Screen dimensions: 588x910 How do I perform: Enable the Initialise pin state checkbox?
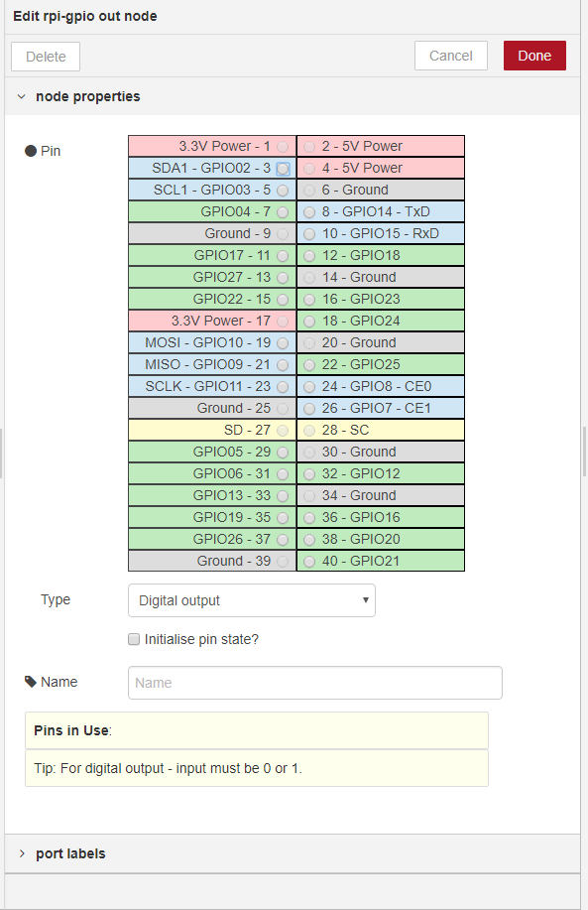134,639
